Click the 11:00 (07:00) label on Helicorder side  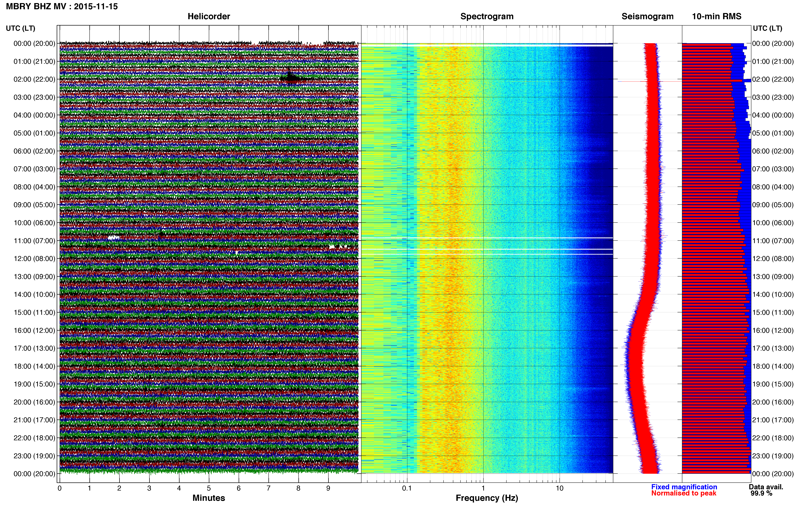click(x=34, y=241)
